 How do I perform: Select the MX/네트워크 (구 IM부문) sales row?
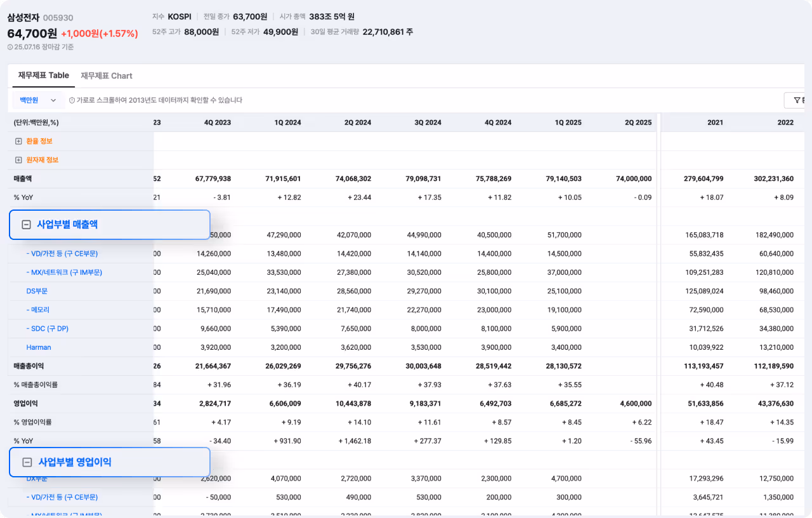(64, 272)
